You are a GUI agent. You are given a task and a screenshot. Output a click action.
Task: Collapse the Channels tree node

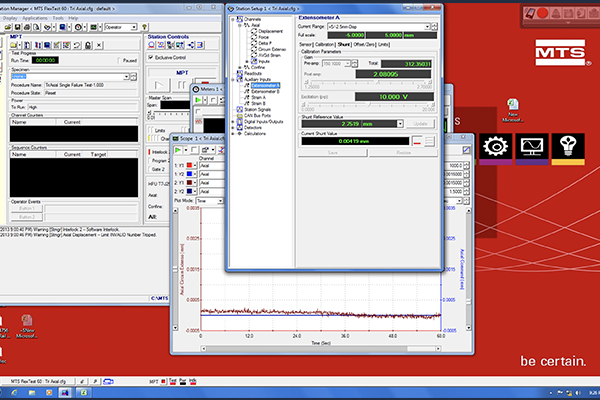point(233,19)
